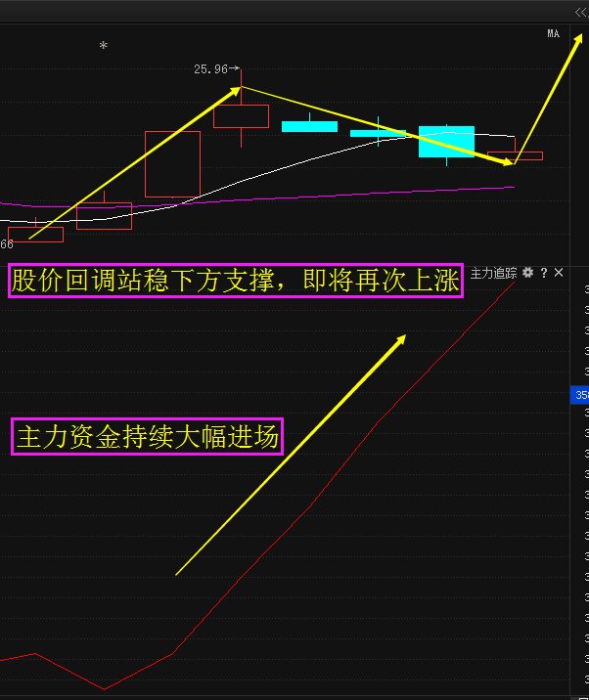589x700 pixels.
Task: Close the 主力追踪 indicator panel
Action: [559, 273]
